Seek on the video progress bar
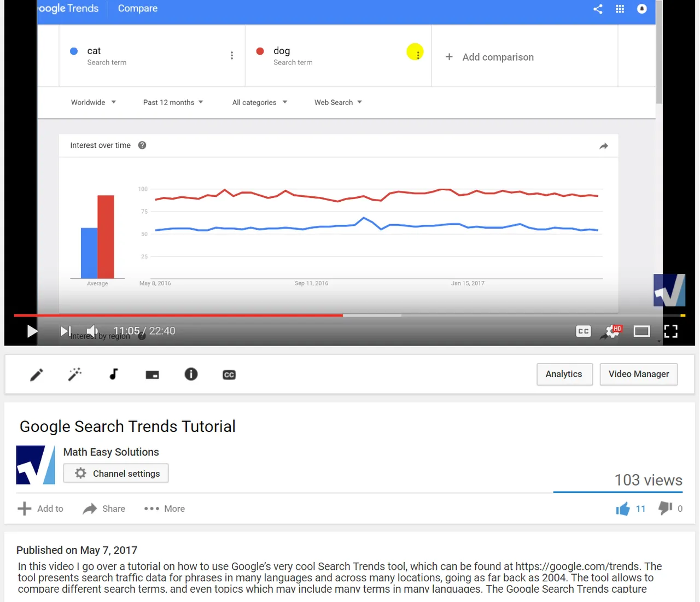700x602 pixels. coord(349,315)
